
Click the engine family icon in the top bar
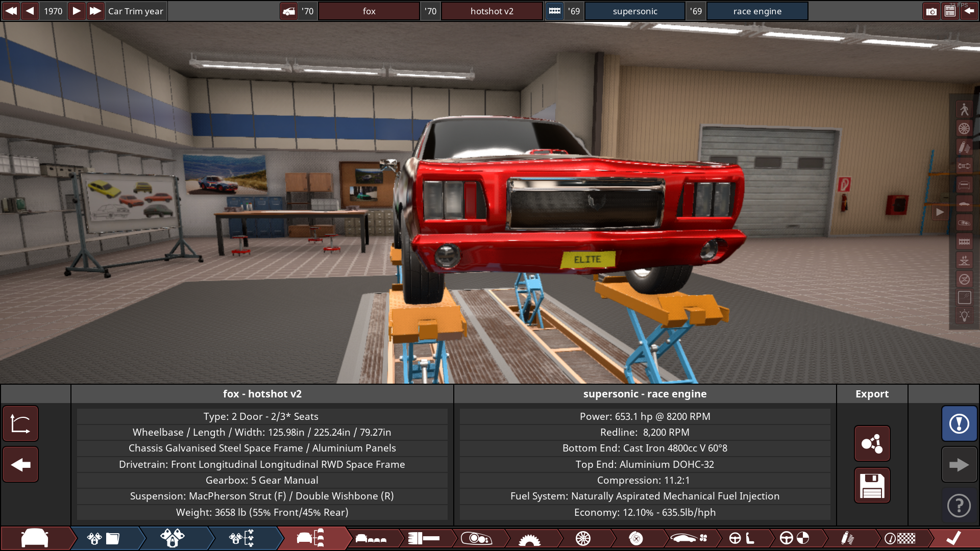554,11
